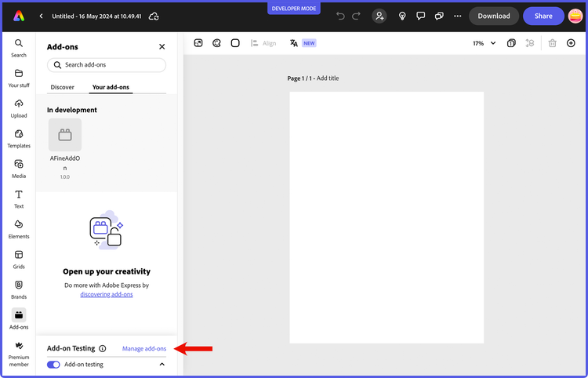The height and width of the screenshot is (378, 588).
Task: Open the Grids panel
Action: point(19,260)
